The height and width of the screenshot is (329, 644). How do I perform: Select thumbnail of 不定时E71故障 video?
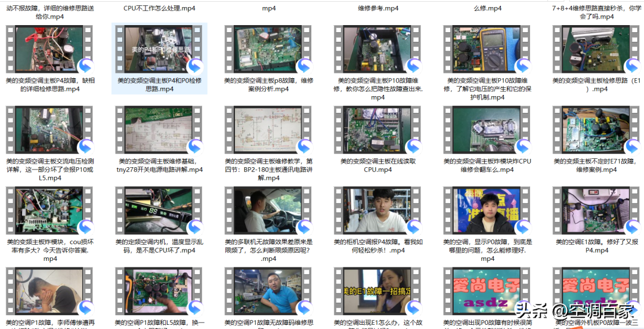coord(596,130)
